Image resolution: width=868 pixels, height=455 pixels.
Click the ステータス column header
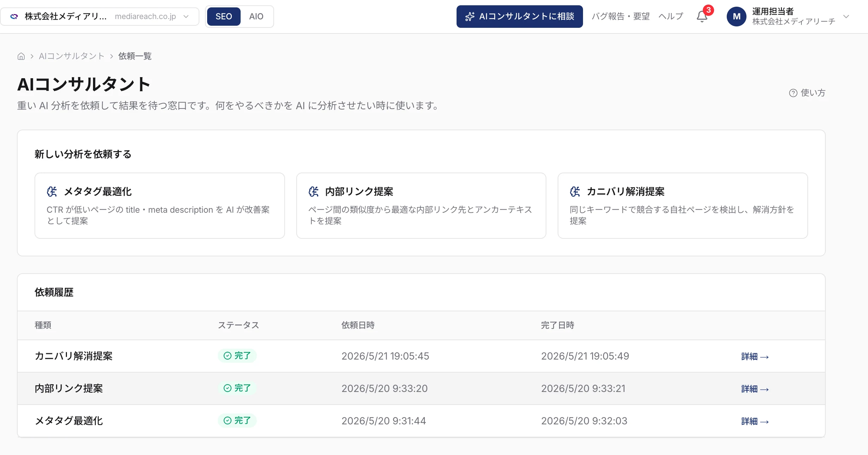238,325
